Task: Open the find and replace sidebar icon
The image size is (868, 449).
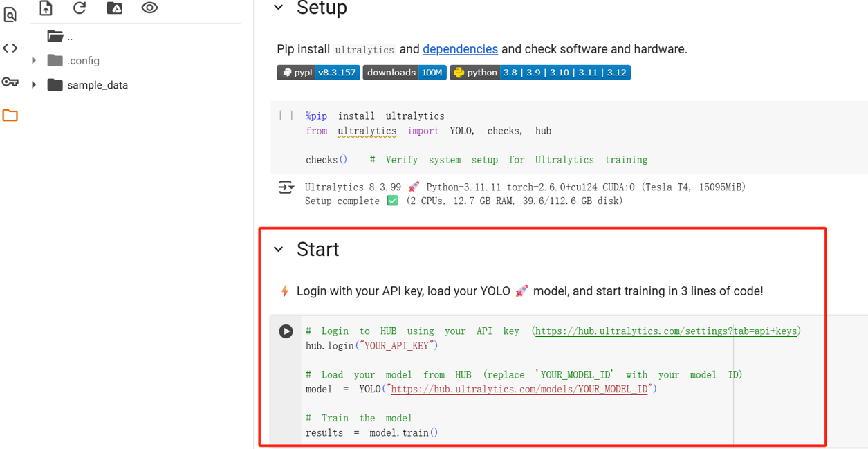Action: pyautogui.click(x=10, y=14)
